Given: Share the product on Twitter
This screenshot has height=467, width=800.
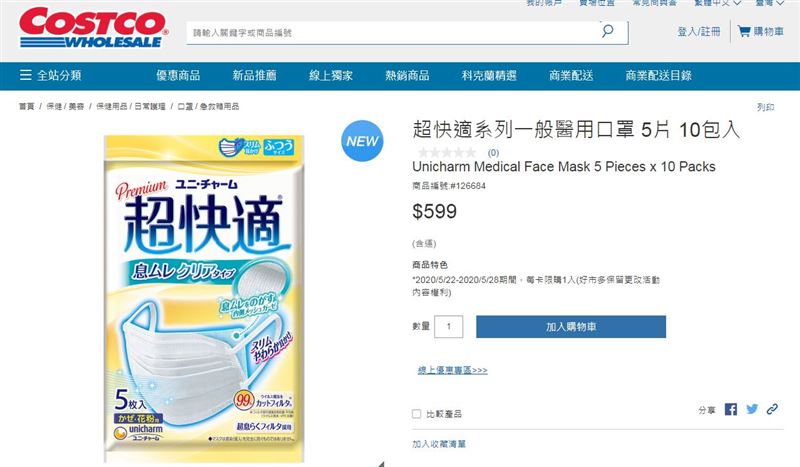Looking at the screenshot, I should click(752, 409).
